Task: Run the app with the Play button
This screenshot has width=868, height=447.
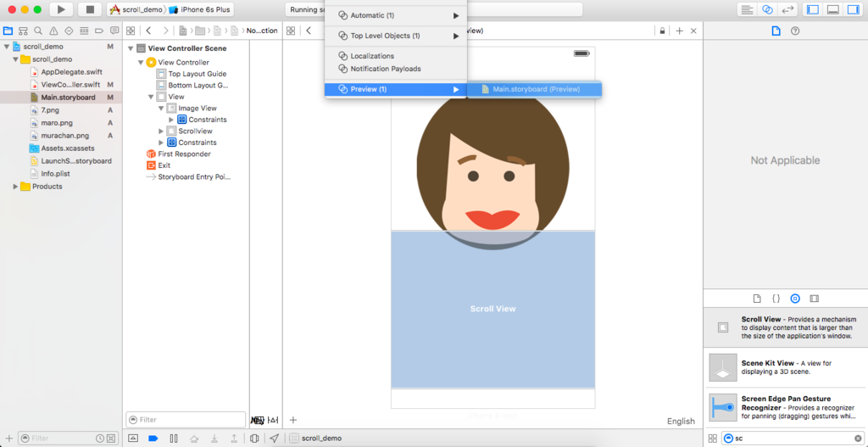Action: [x=61, y=9]
